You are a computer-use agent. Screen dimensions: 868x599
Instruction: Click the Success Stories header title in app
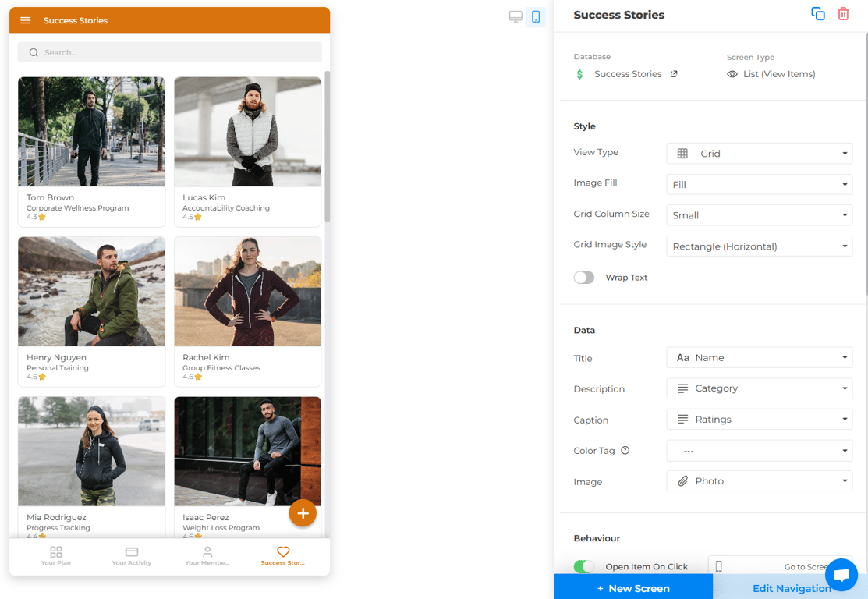[x=76, y=20]
